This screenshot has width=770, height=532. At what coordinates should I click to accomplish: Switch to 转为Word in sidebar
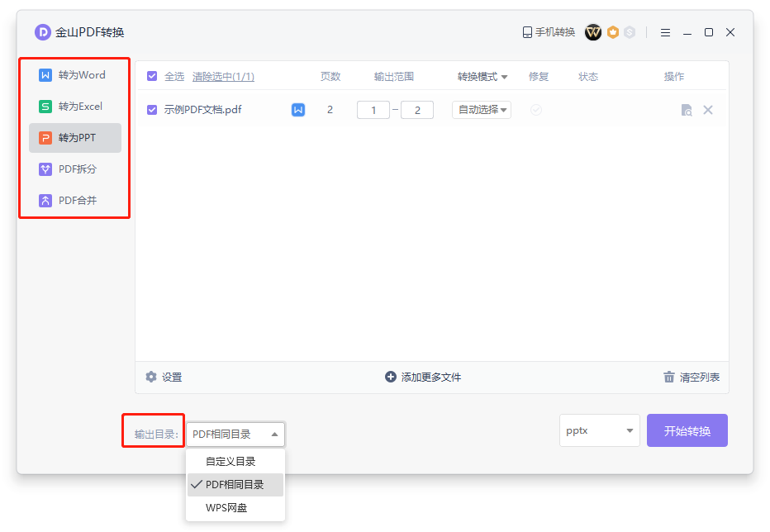click(x=75, y=75)
